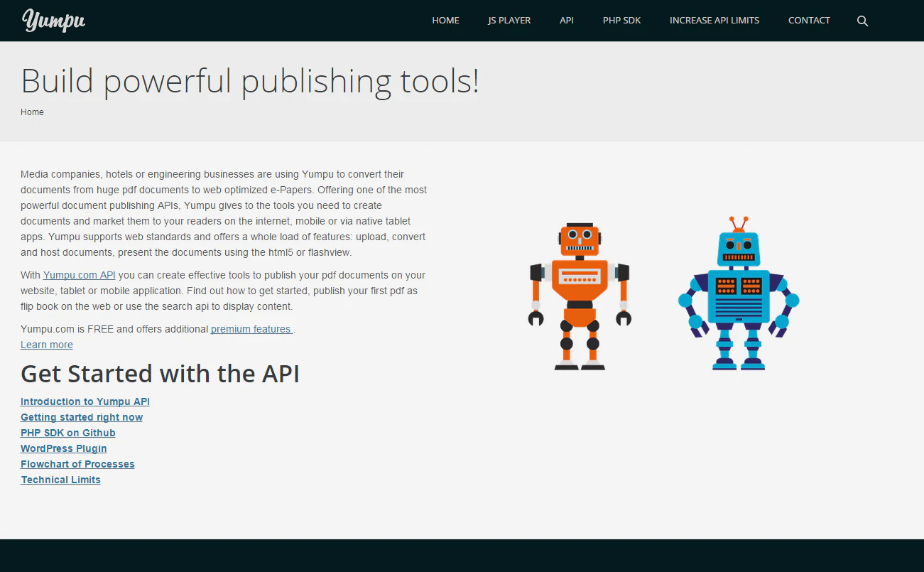
Task: Open the WordPress Plugin link
Action: [64, 448]
